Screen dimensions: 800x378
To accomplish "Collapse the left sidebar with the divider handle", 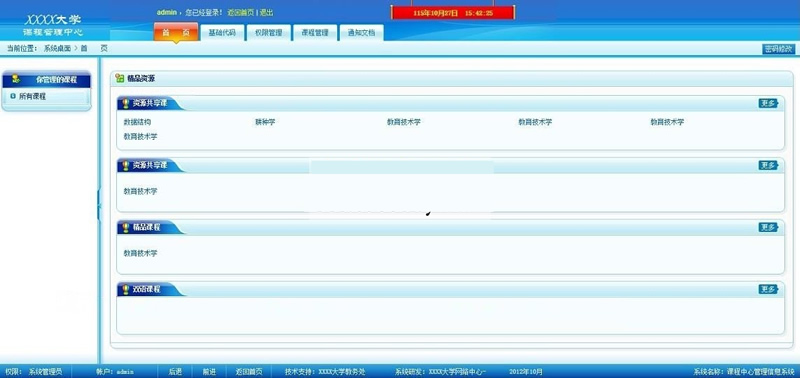I will pyautogui.click(x=99, y=204).
